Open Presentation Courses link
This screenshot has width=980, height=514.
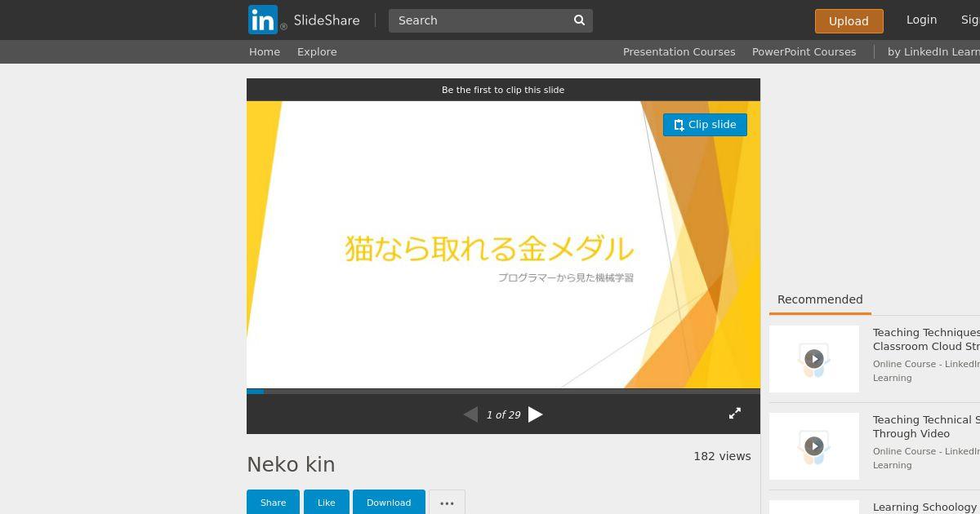(679, 51)
